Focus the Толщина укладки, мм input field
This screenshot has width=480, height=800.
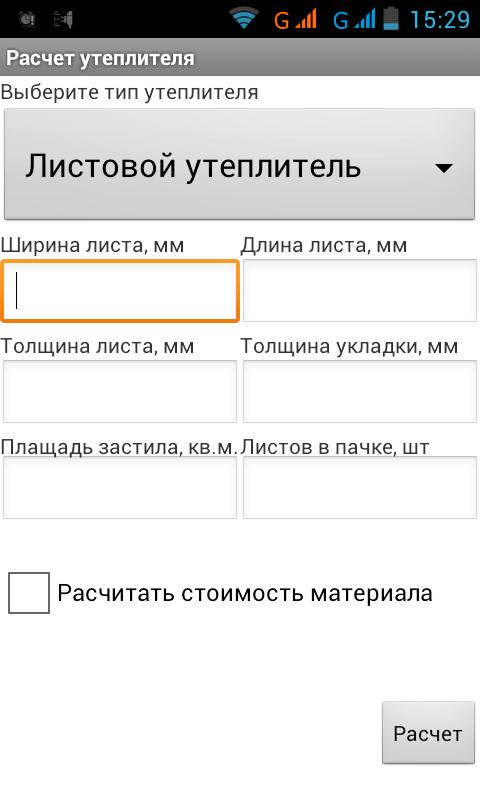click(x=360, y=391)
